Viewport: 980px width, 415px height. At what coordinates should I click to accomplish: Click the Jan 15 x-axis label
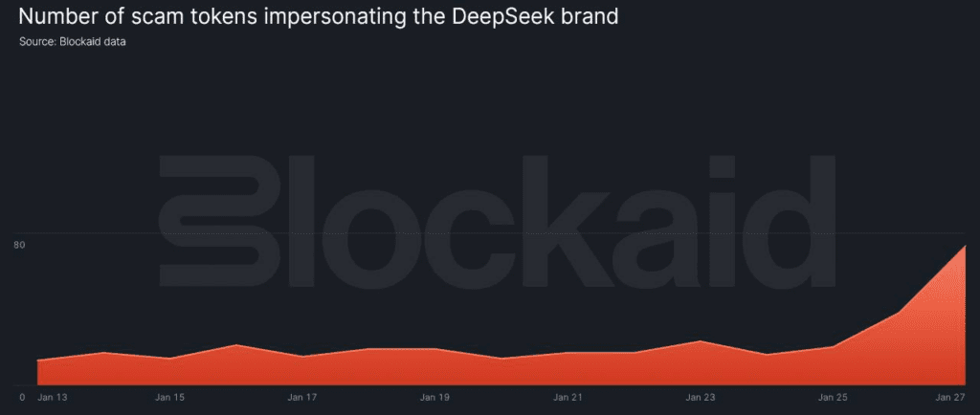pos(170,397)
